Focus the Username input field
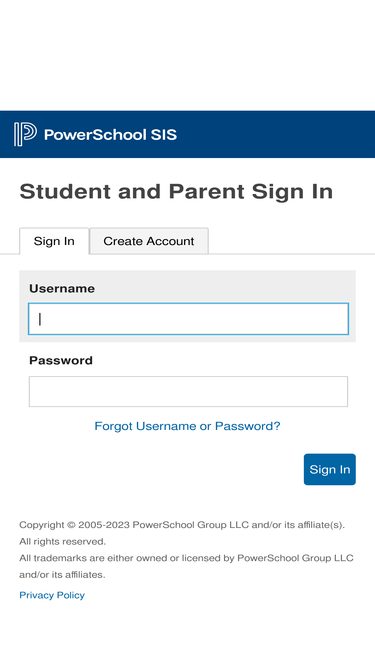The image size is (375, 667). pos(188,319)
